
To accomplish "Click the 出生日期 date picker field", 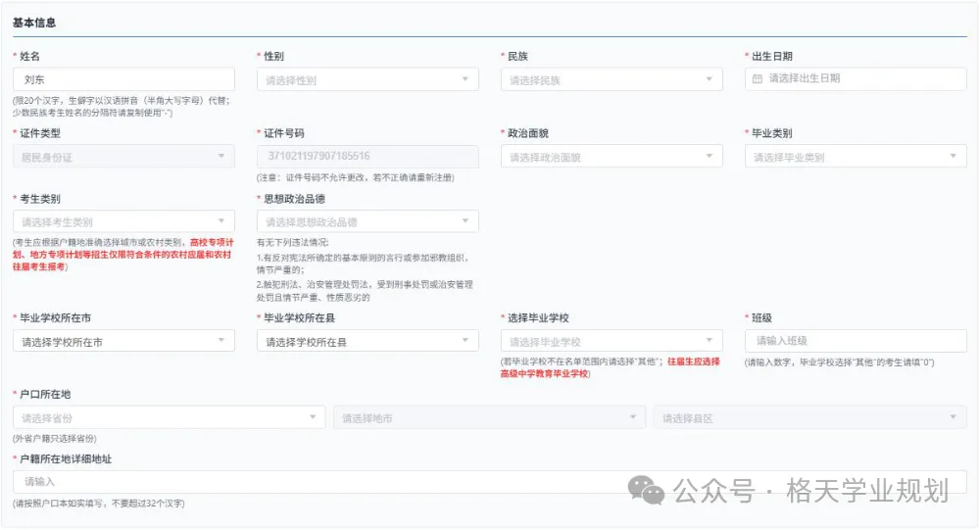I will [x=856, y=78].
